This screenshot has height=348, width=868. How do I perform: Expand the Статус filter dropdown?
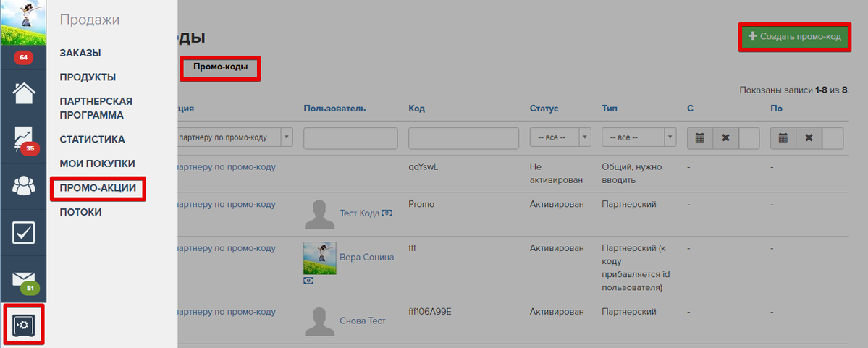560,138
